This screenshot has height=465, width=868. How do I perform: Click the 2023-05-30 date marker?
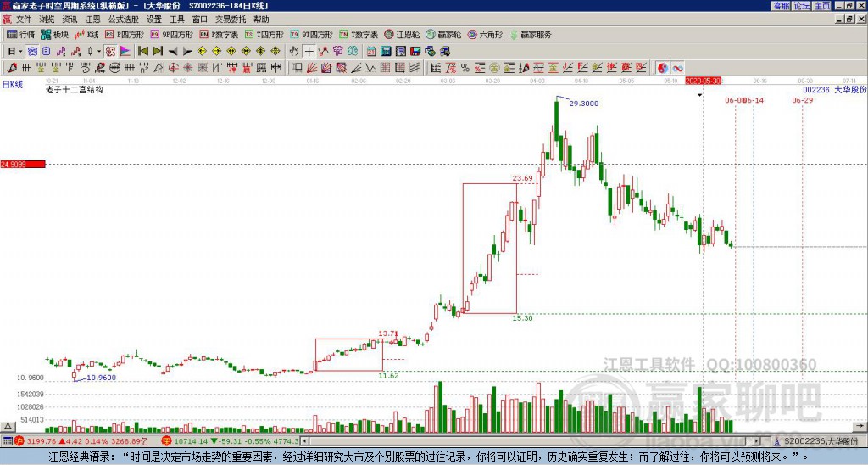pyautogui.click(x=703, y=81)
